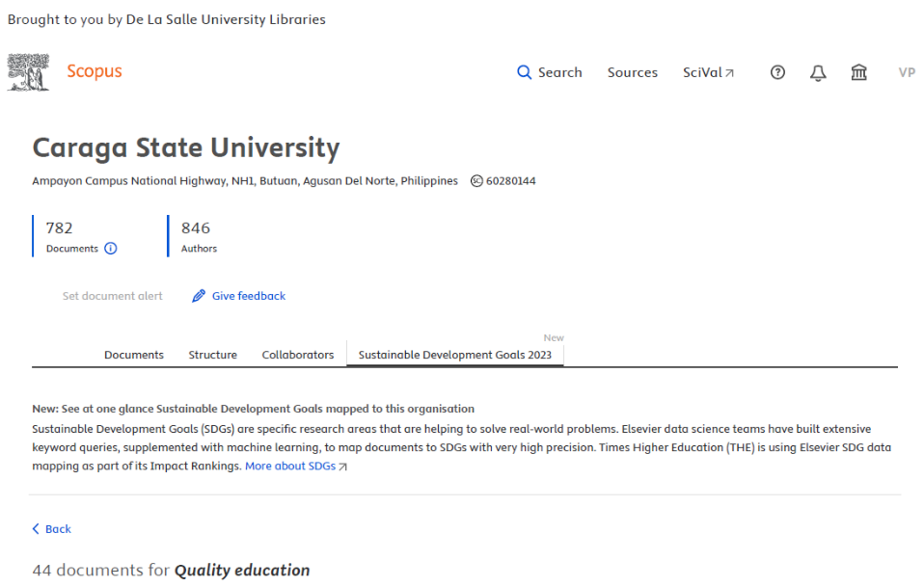924x587 pixels.
Task: Open the Structure tab
Action: tap(212, 355)
